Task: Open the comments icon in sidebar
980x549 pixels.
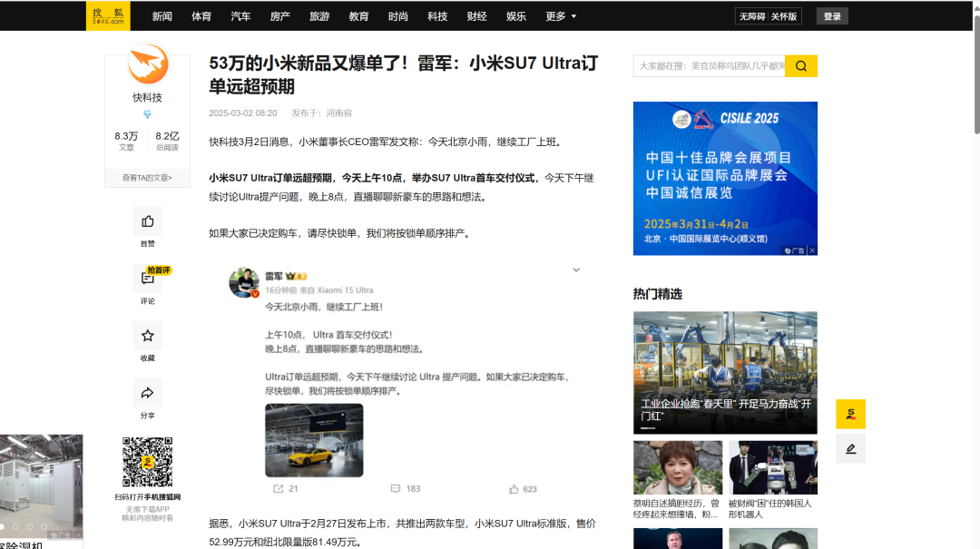Action: [148, 279]
